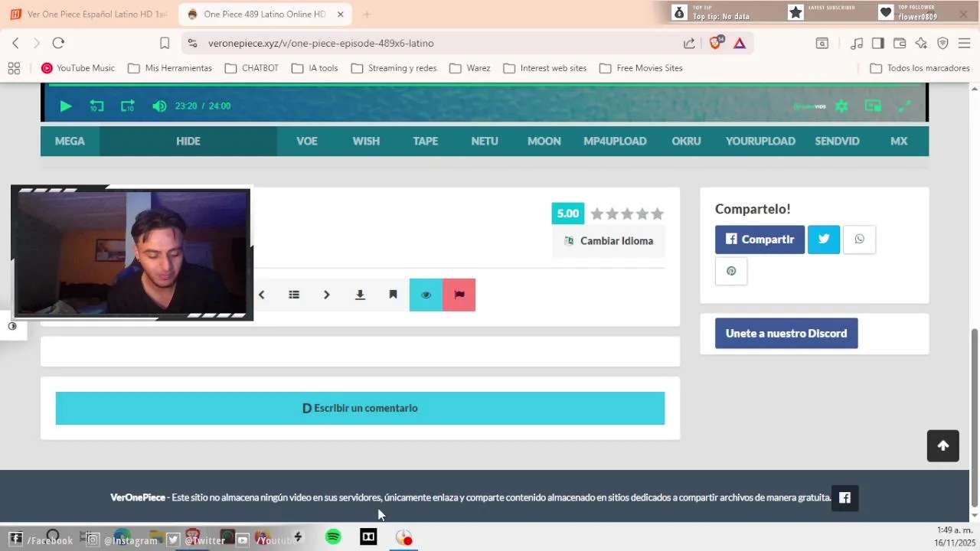Image resolution: width=980 pixels, height=551 pixels.
Task: Select the SENDVID server
Action: point(837,141)
